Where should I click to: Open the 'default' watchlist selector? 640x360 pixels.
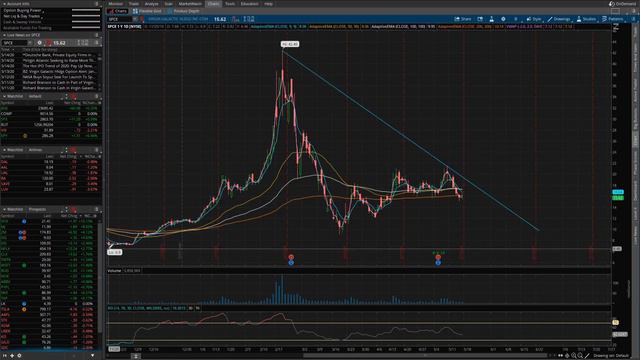(35, 96)
